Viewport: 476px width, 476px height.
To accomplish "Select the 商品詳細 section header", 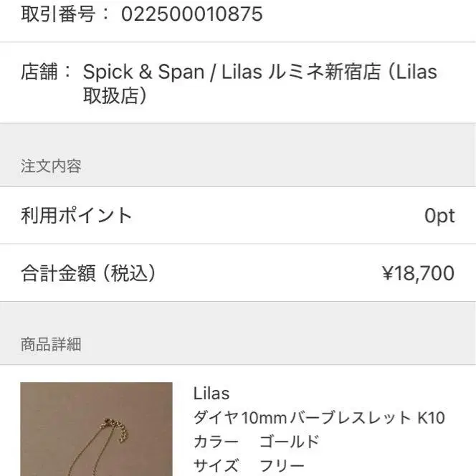I will (51, 344).
